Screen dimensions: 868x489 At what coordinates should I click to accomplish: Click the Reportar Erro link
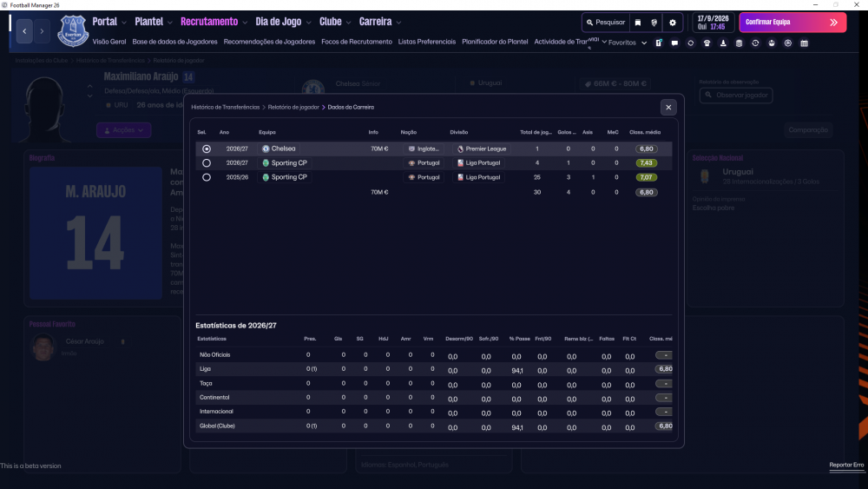[846, 466]
